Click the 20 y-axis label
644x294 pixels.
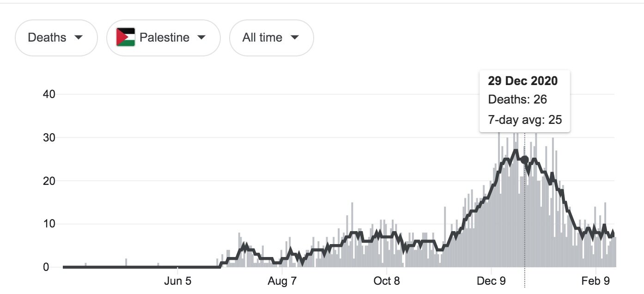pyautogui.click(x=49, y=181)
